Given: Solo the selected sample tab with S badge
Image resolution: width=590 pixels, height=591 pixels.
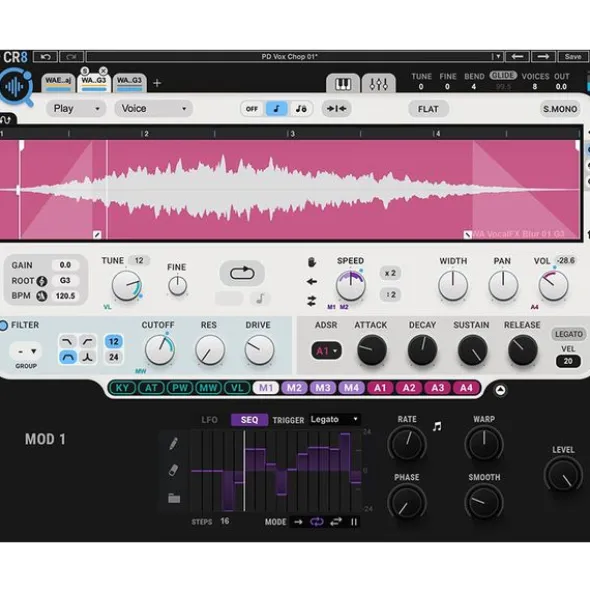Looking at the screenshot, I should click(x=85, y=70).
